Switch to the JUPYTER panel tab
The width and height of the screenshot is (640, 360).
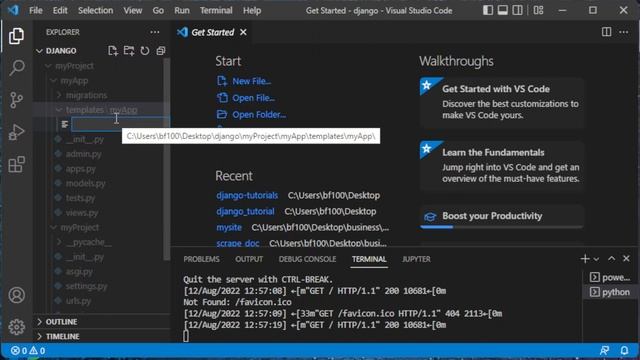(416, 259)
